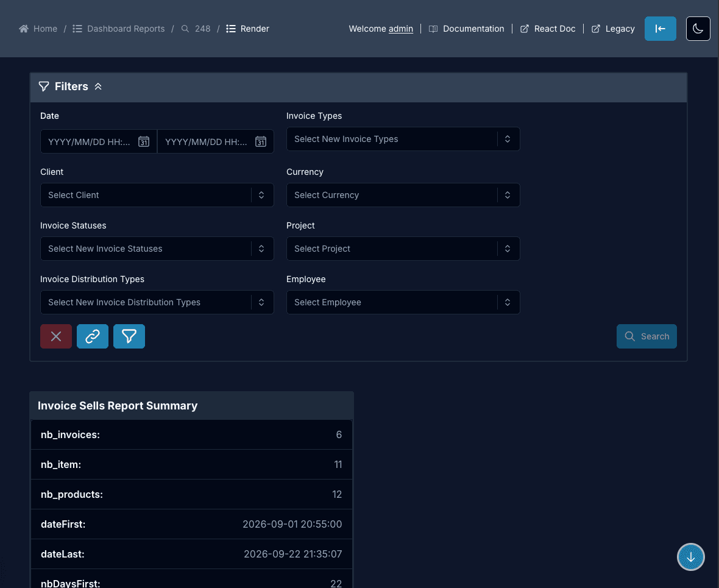Click the Home breadcrumb icon
719x588 pixels.
click(x=23, y=29)
